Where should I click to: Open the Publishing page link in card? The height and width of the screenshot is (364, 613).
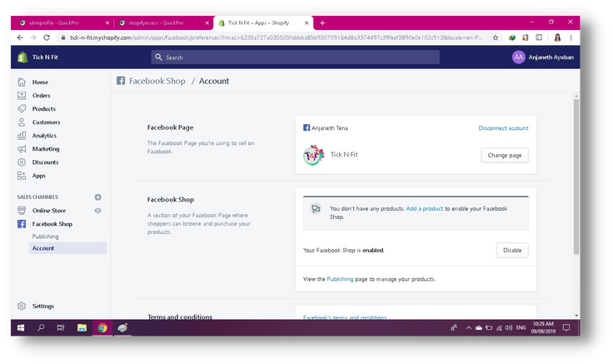[340, 279]
